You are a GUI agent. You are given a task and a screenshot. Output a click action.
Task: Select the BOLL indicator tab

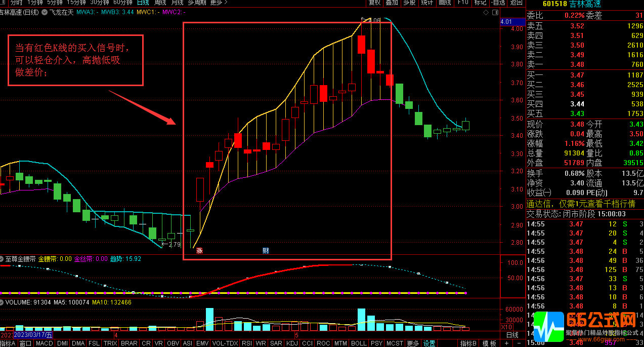[359, 343]
